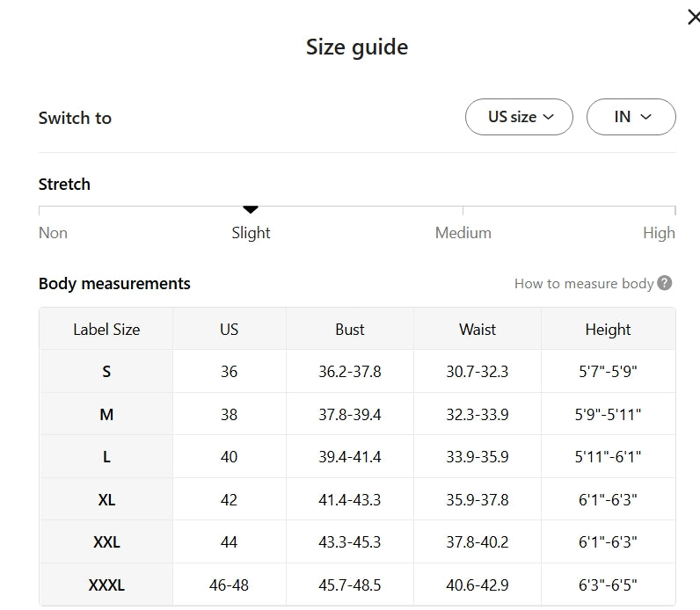The width and height of the screenshot is (700, 610).
Task: Close the Size guide dialog
Action: click(693, 18)
